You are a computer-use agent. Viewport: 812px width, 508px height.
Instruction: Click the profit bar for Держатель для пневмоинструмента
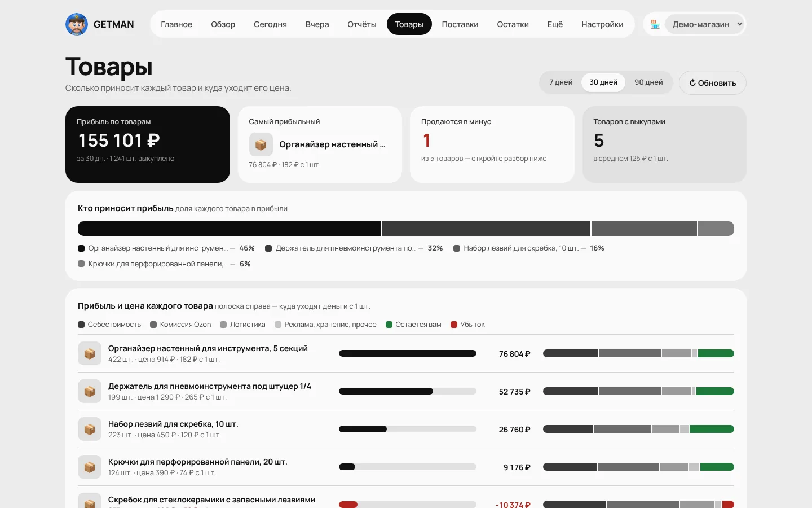click(408, 391)
